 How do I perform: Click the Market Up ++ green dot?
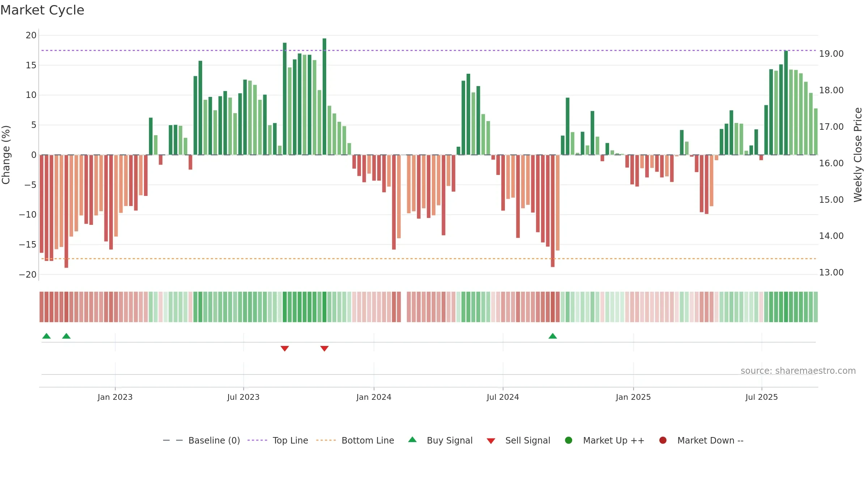coord(569,440)
